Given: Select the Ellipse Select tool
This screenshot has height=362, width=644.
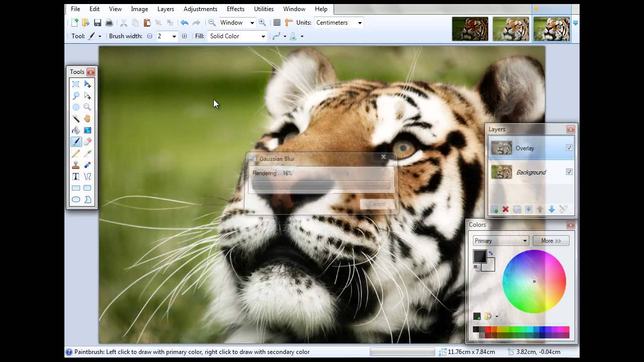Looking at the screenshot, I should [x=75, y=107].
